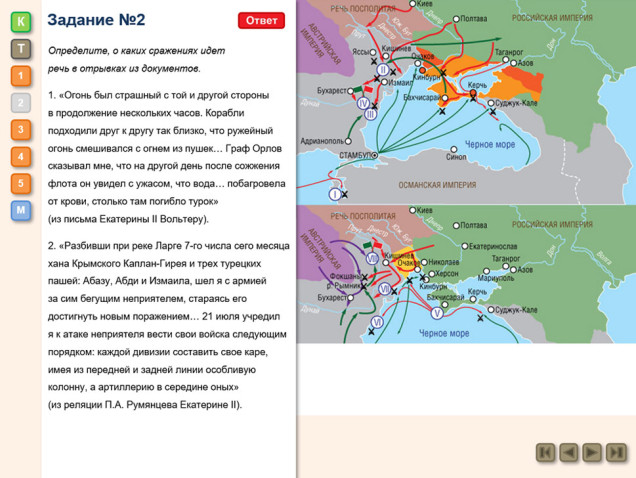This screenshot has width=636, height=478.
Task: Click the green K sidebar button
Action: pyautogui.click(x=21, y=21)
